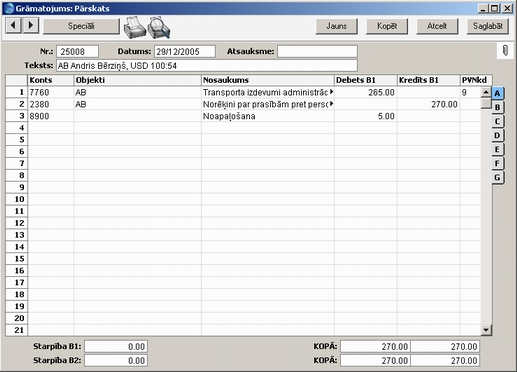Click the Objekti column header
The width and height of the screenshot is (517, 372).
click(x=137, y=80)
